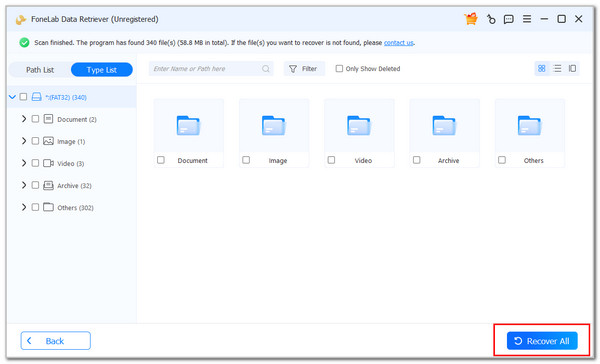Open the Video folder thumbnail
The height and width of the screenshot is (364, 600).
point(359,126)
